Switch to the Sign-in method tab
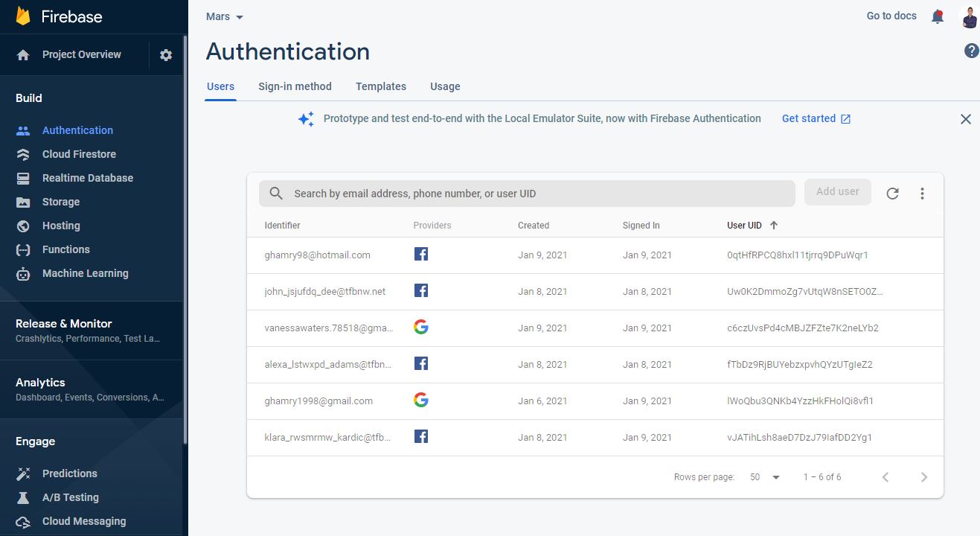The image size is (980, 536). [295, 86]
